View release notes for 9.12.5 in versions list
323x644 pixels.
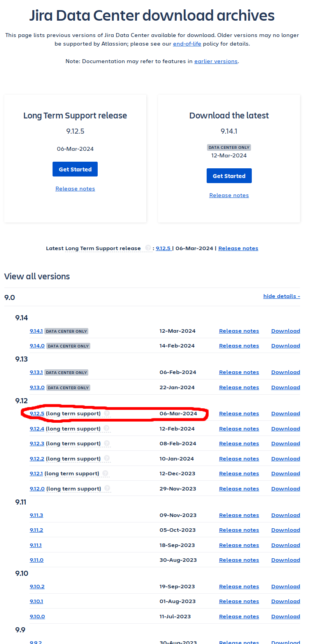pyautogui.click(x=239, y=413)
